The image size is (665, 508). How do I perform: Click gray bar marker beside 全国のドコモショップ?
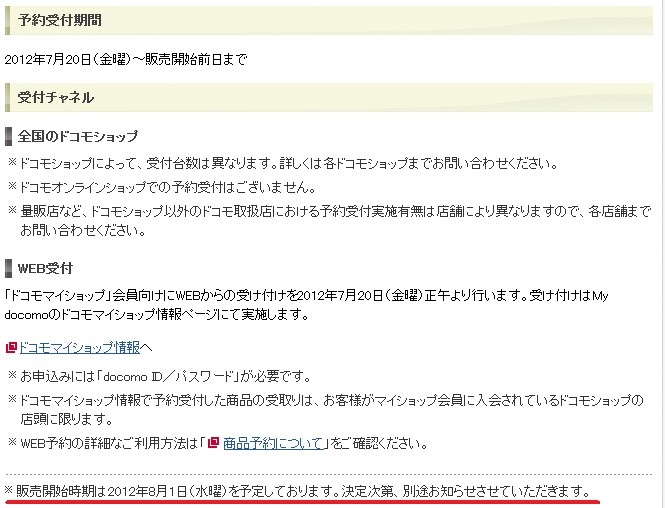[8, 137]
